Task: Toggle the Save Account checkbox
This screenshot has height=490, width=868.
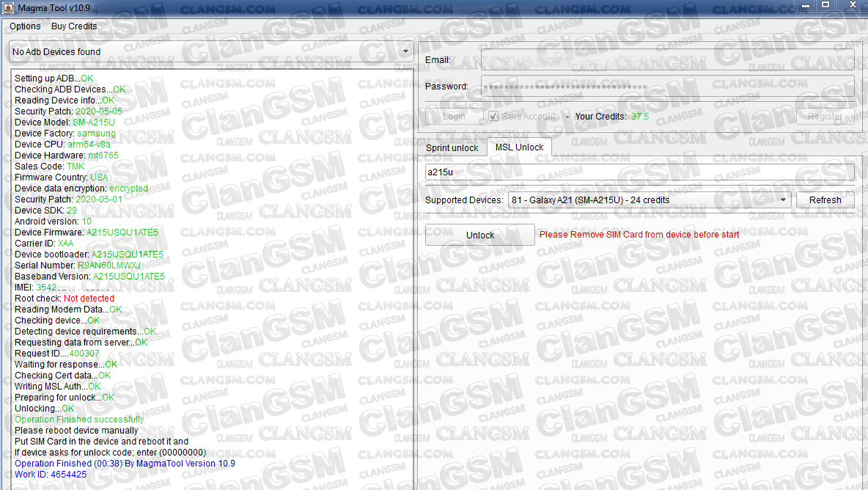Action: point(493,117)
